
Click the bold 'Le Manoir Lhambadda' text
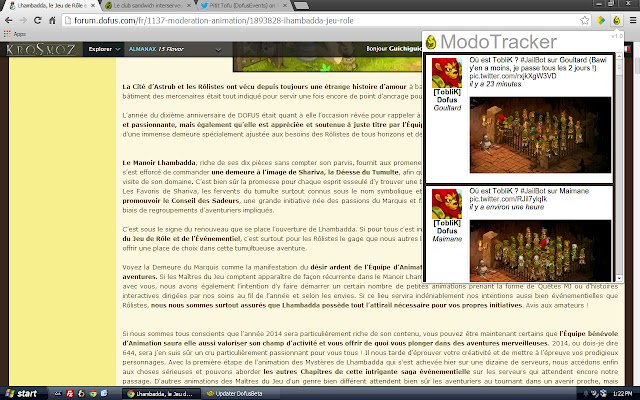[x=159, y=162]
